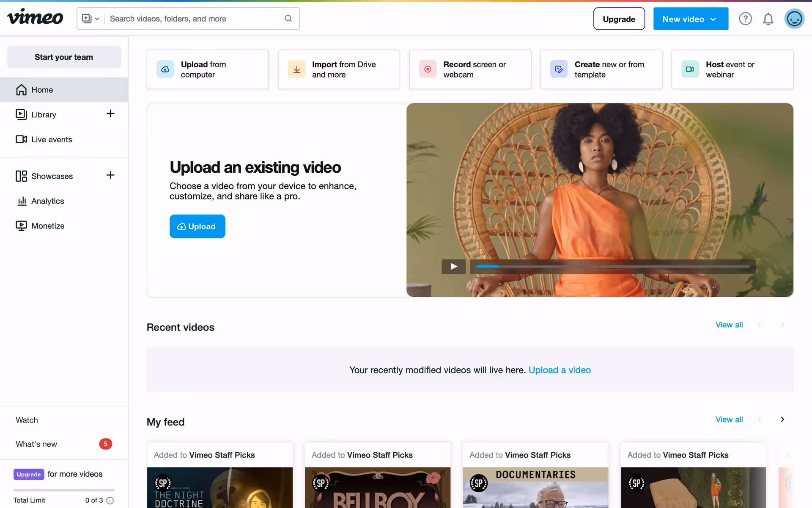This screenshot has width=812, height=508.
Task: Create showcase with Showcases plus icon
Action: pos(110,175)
